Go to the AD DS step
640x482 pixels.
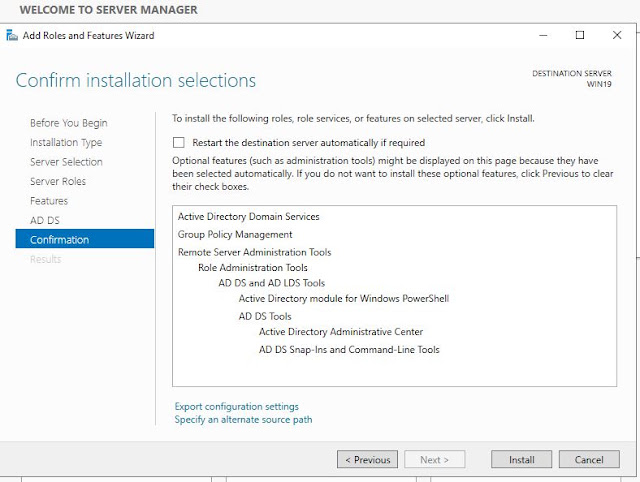tap(45, 220)
